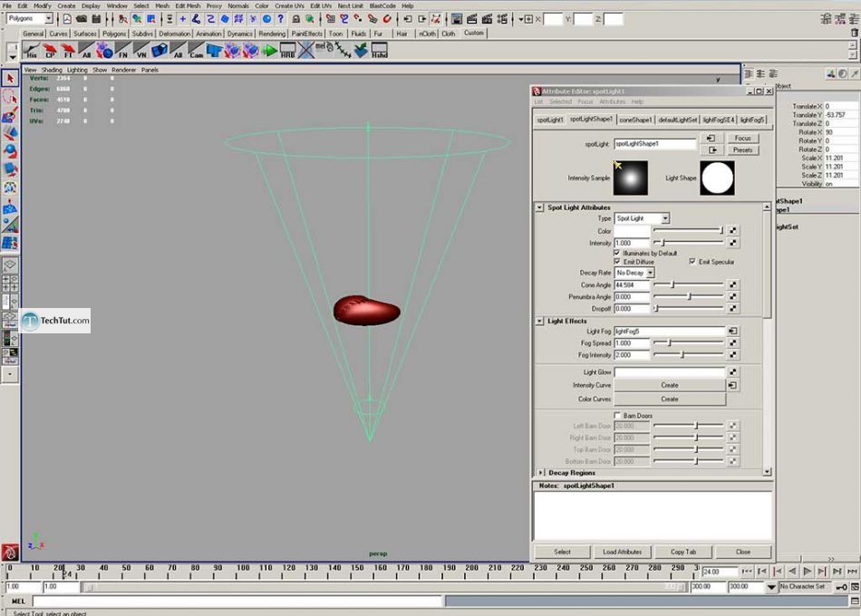Open the spotLight1 tab
The image size is (861, 616).
[x=549, y=120]
